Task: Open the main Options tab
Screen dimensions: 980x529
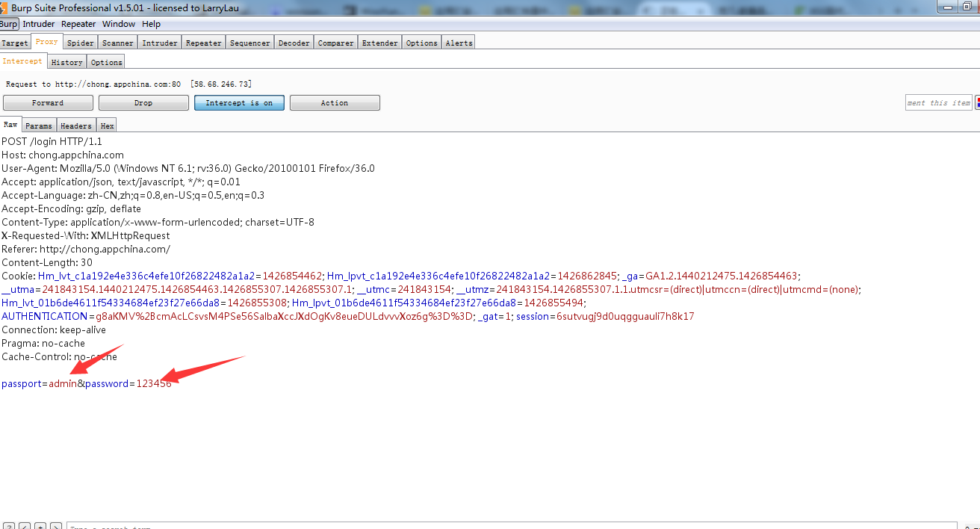Action: coord(422,43)
